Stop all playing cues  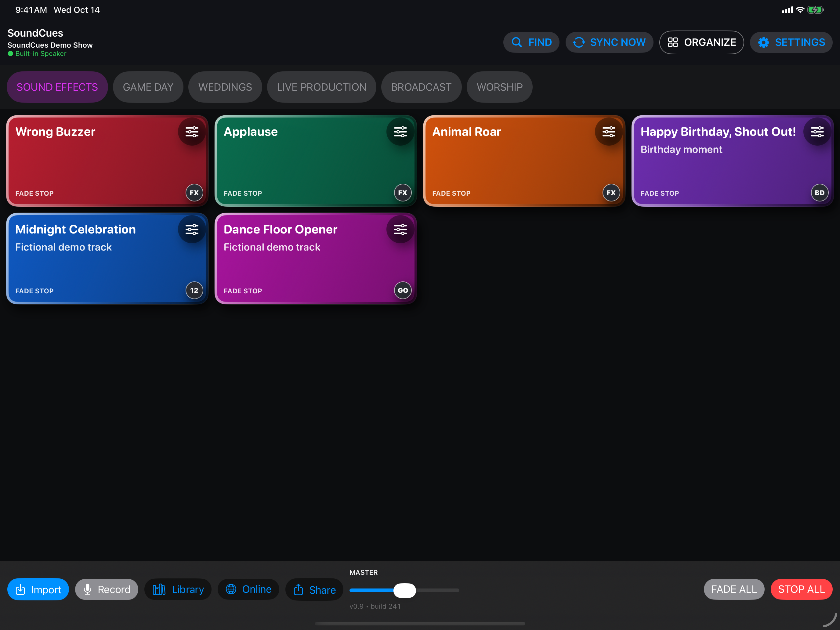click(801, 589)
